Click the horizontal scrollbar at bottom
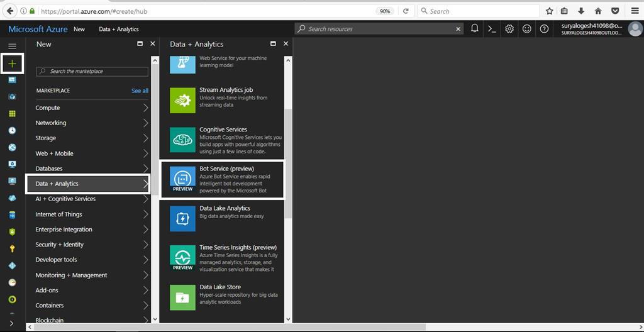 tap(230, 327)
